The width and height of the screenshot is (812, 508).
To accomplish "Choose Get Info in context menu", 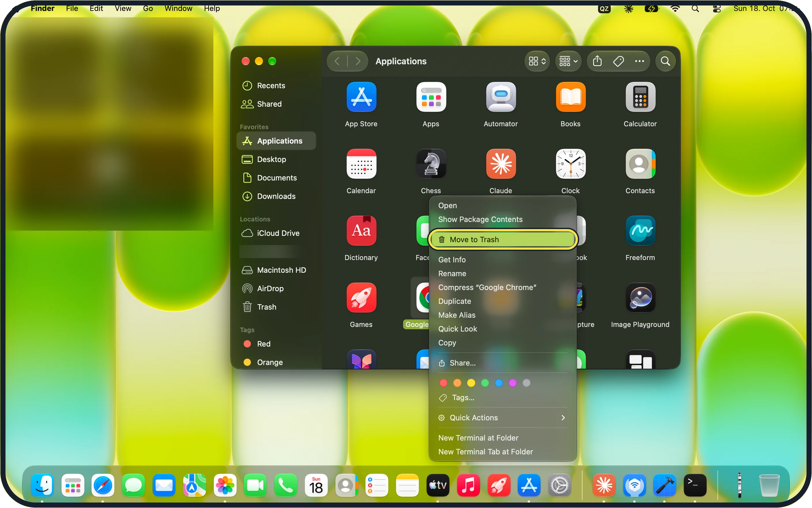I will tap(502, 259).
